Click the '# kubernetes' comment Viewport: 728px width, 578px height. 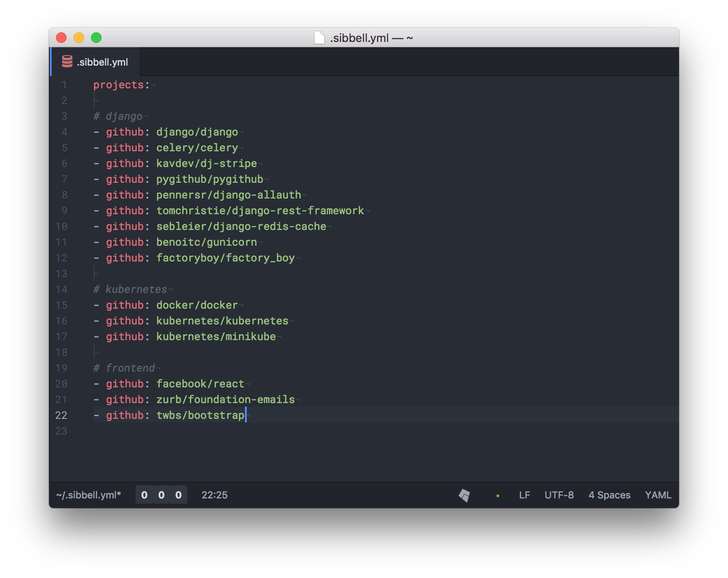click(x=130, y=289)
